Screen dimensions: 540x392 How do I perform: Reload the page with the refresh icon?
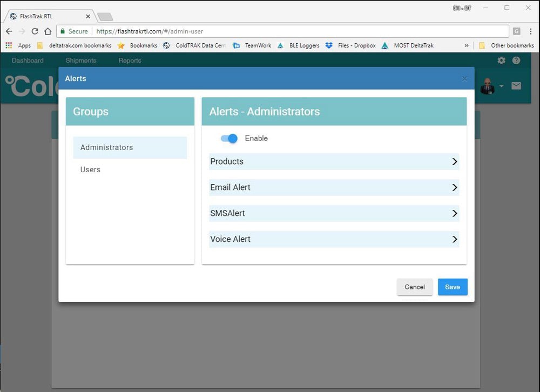[35, 31]
